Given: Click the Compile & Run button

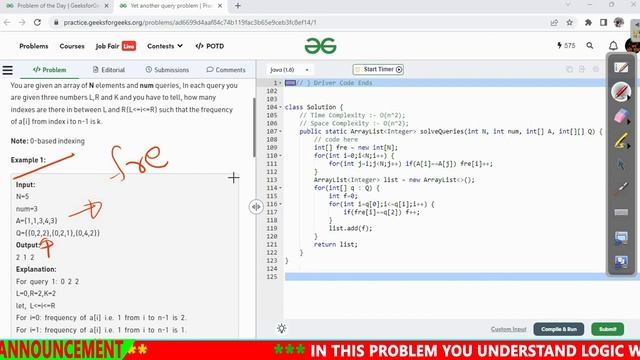Looking at the screenshot, I should click(559, 329).
